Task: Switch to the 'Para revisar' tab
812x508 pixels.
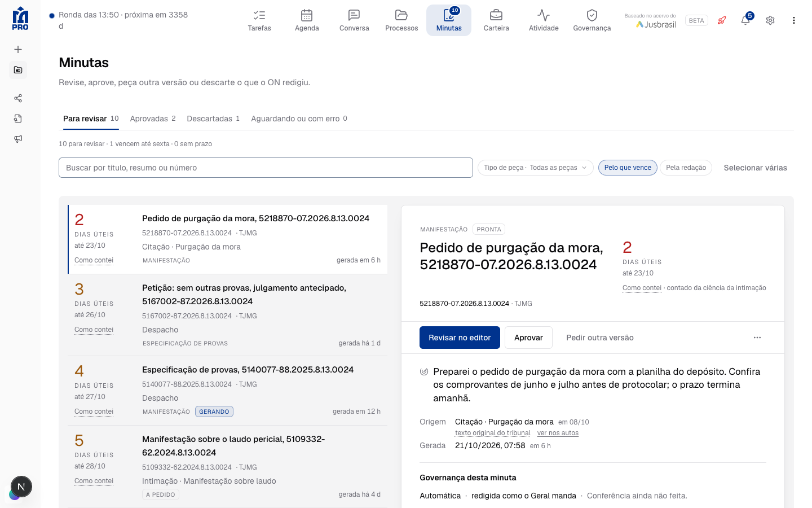Action: [91, 119]
